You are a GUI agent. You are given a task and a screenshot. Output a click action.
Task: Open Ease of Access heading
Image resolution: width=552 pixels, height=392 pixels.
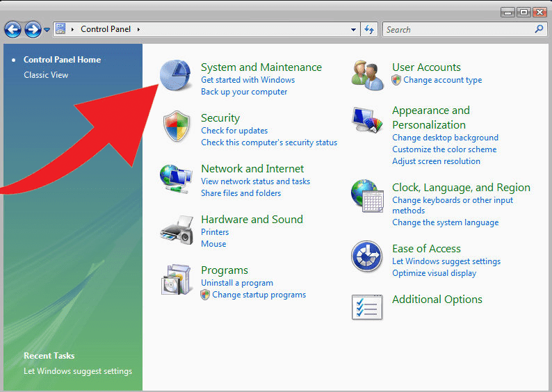tap(426, 248)
